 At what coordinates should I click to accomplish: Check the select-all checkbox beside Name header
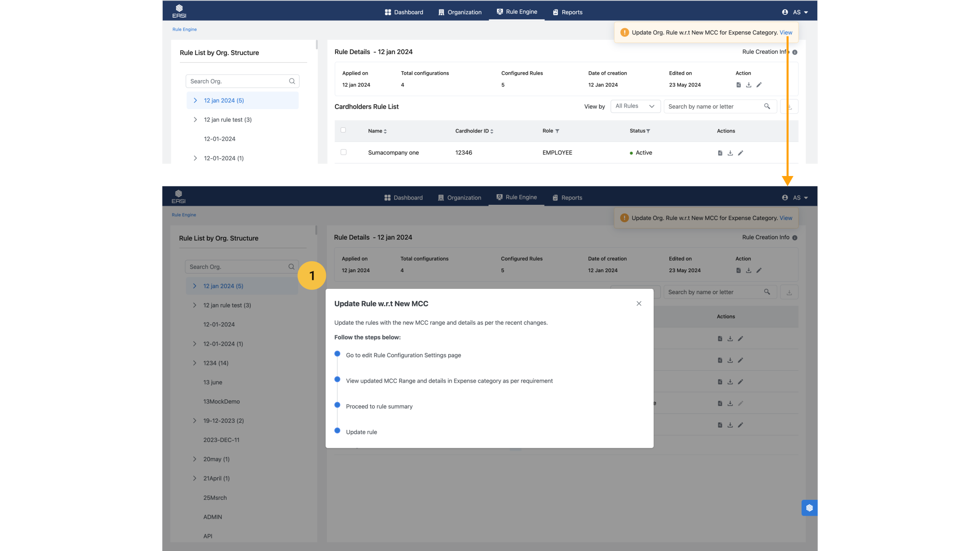[343, 130]
